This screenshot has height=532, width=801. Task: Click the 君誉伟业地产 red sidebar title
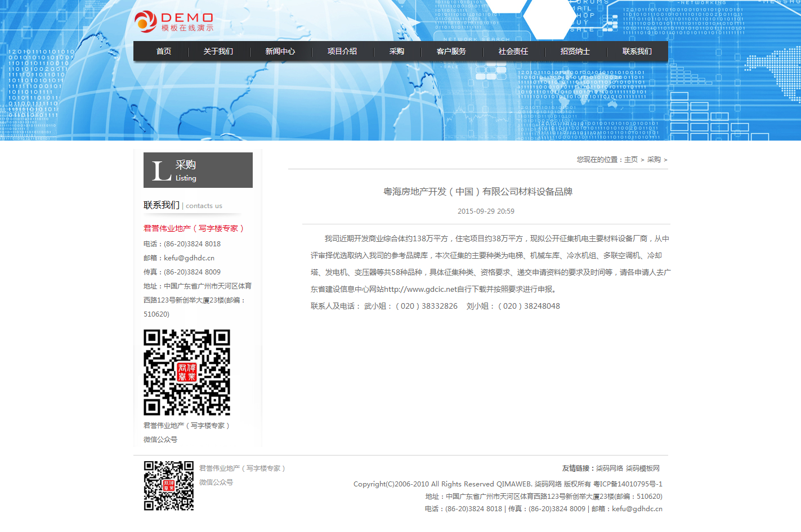194,228
